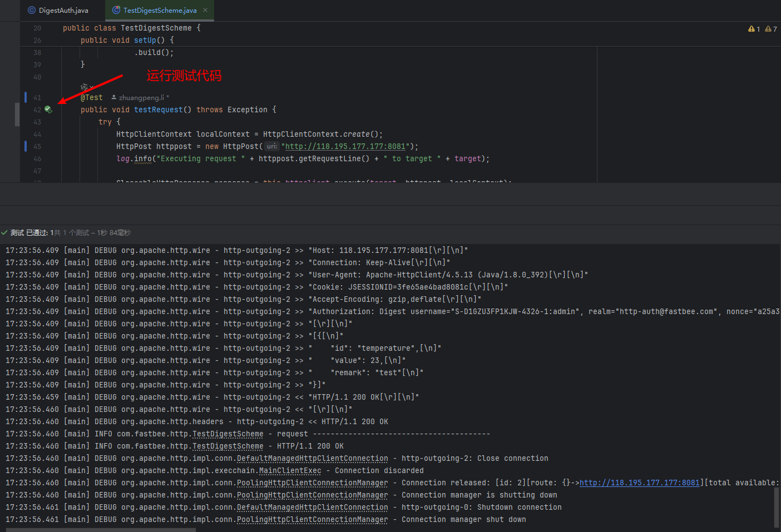Viewport: 781px width, 532px height.
Task: Jump to sticky line public class TestDigestScheme
Action: pyautogui.click(x=132, y=28)
